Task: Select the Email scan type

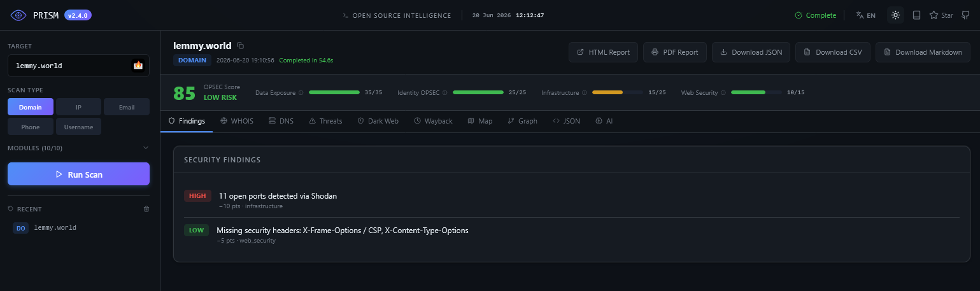Action: click(x=127, y=107)
